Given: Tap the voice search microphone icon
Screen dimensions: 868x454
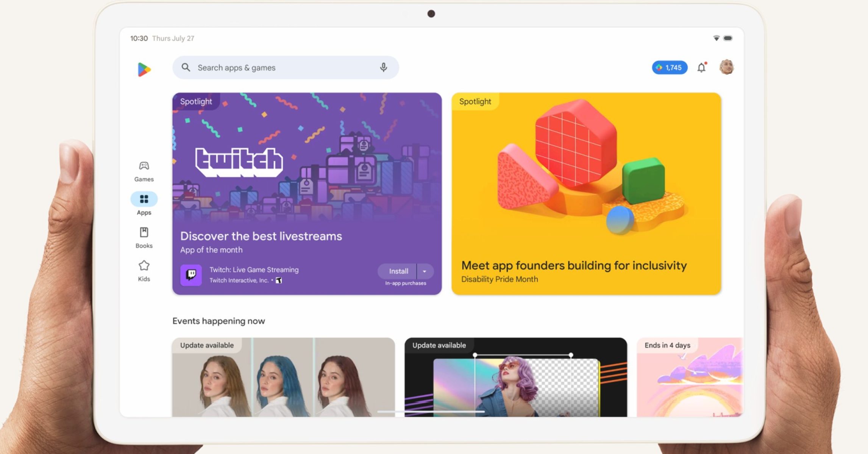Looking at the screenshot, I should tap(383, 67).
